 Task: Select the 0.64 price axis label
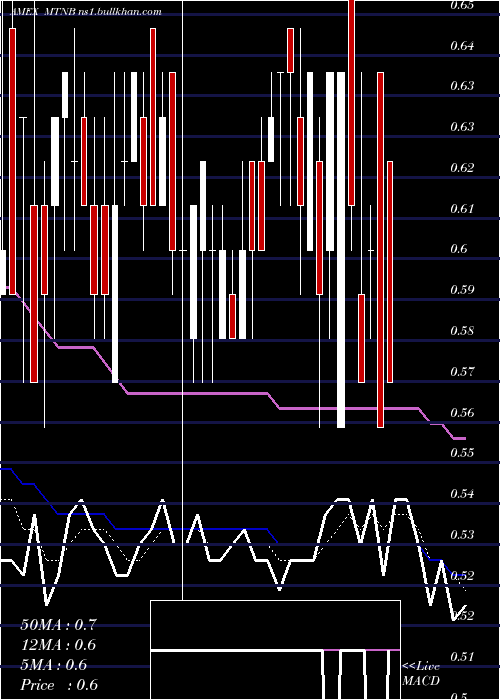(462, 46)
